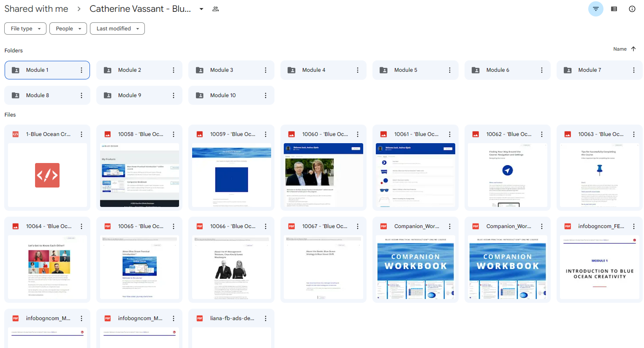Open more actions for Module 1
Image resolution: width=644 pixels, height=348 pixels.
(82, 70)
